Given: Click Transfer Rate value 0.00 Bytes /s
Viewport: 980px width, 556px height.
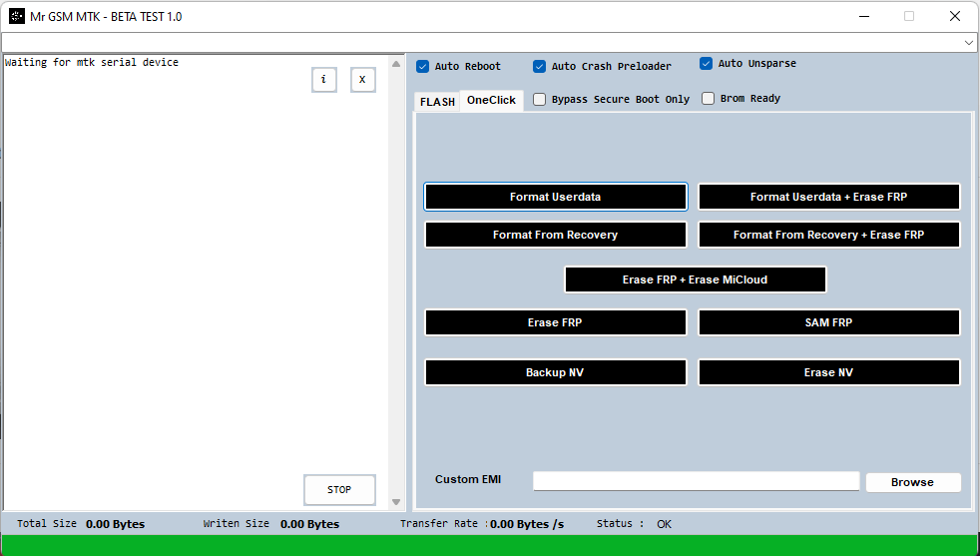Looking at the screenshot, I should (527, 524).
